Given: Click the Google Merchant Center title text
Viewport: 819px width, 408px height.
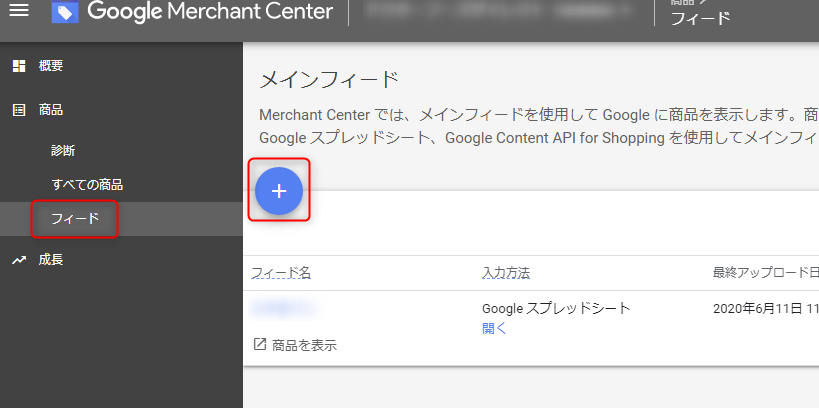Looking at the screenshot, I should 210,11.
